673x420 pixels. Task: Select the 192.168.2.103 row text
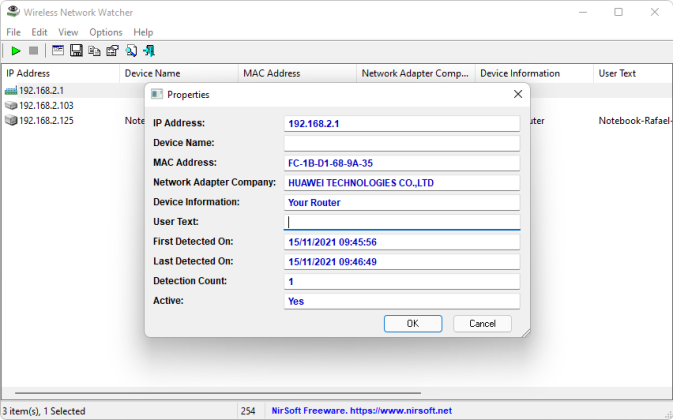point(46,106)
